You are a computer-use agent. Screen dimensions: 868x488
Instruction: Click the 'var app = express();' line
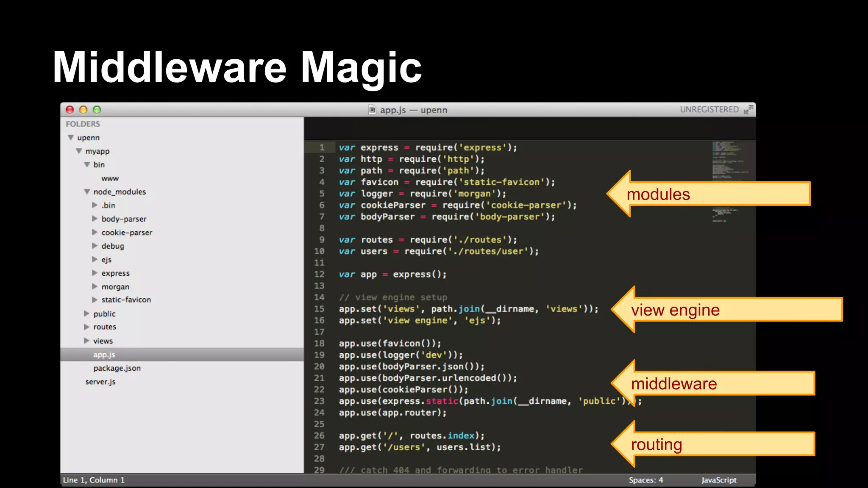(x=392, y=274)
